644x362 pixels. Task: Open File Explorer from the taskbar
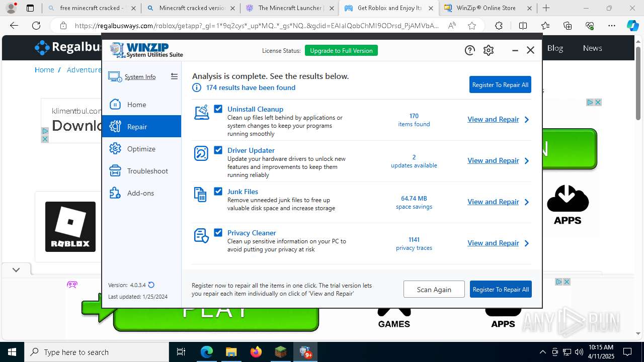tap(231, 352)
